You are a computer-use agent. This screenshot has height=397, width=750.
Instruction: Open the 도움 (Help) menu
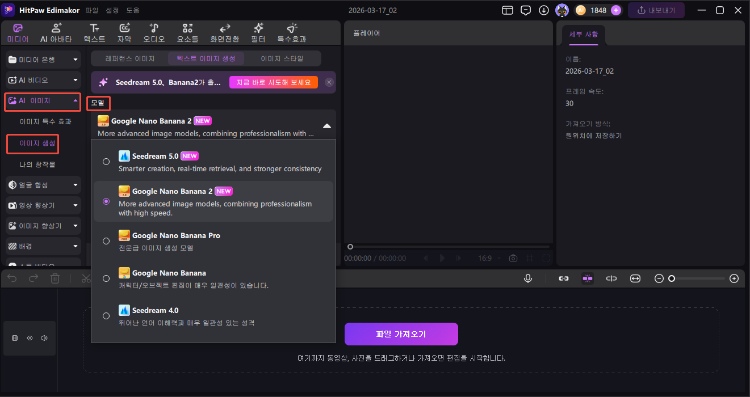132,10
